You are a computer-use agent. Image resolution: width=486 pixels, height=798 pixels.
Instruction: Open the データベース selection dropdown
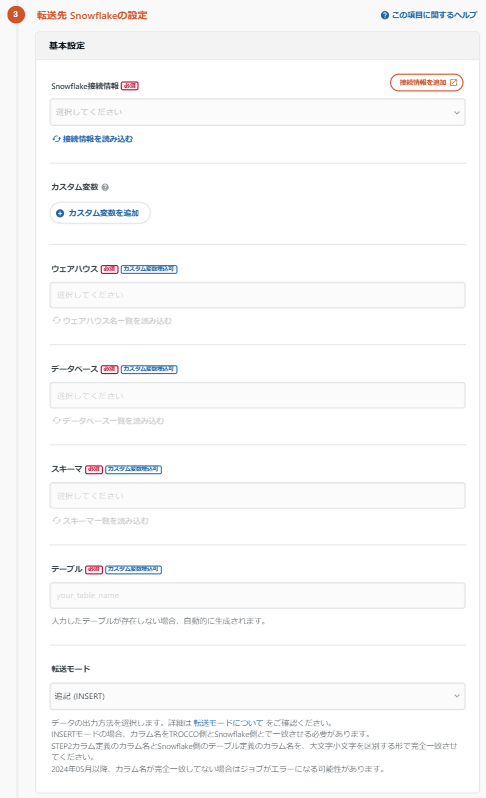coord(258,395)
